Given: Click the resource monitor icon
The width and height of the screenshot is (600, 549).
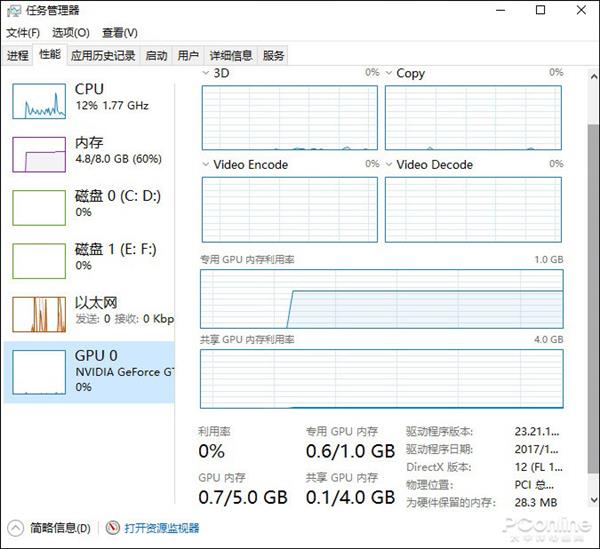Looking at the screenshot, I should pyautogui.click(x=112, y=528).
